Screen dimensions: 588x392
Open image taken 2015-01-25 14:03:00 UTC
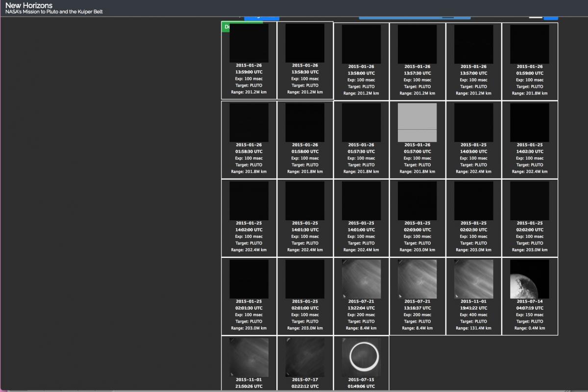point(473,123)
